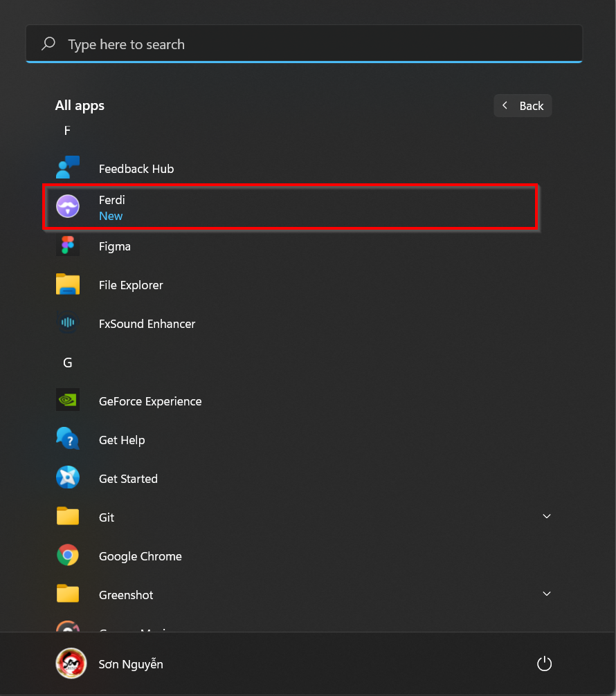Select the Git label
Screen dimensions: 616x696
pos(107,518)
